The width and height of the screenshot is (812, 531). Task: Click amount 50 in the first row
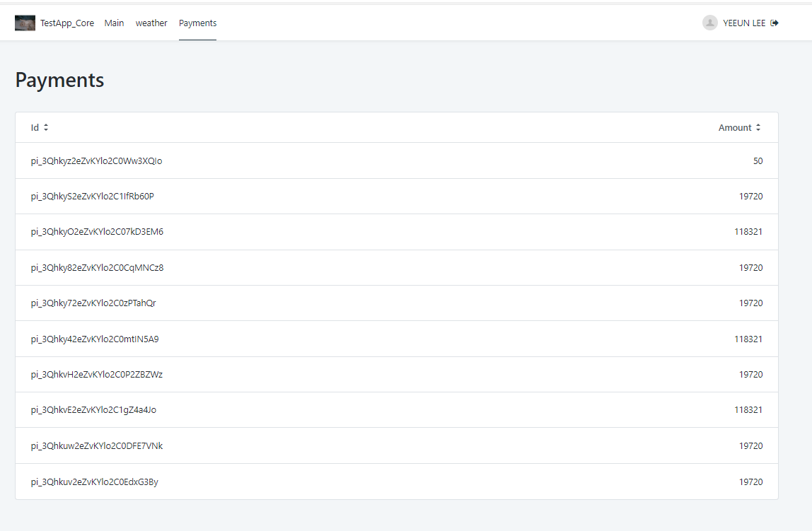[758, 161]
